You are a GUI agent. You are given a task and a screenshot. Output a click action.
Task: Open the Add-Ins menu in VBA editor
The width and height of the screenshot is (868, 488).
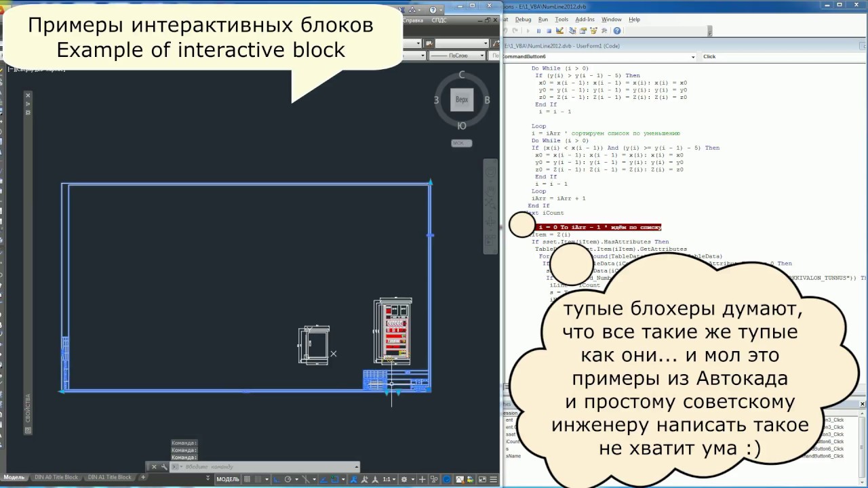(x=585, y=20)
